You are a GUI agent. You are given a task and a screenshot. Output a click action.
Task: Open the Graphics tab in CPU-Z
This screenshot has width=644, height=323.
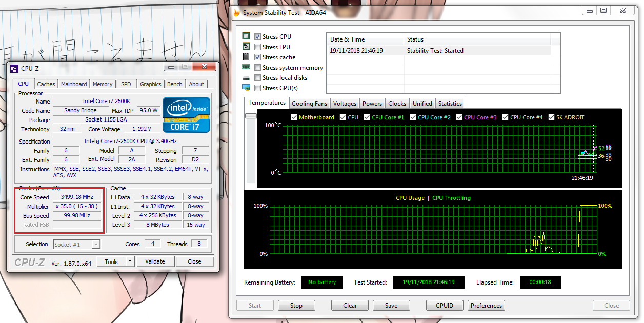[151, 84]
